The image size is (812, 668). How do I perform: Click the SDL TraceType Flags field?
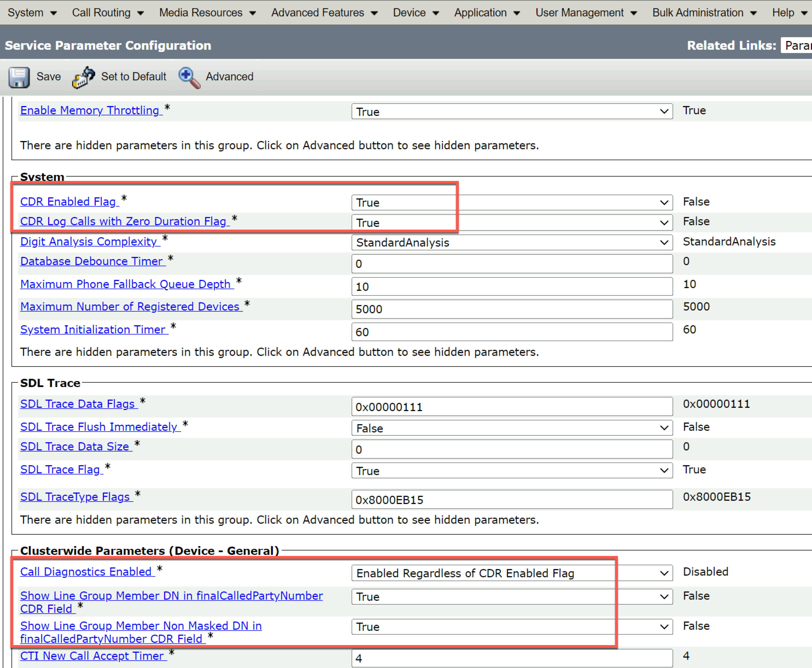512,499
